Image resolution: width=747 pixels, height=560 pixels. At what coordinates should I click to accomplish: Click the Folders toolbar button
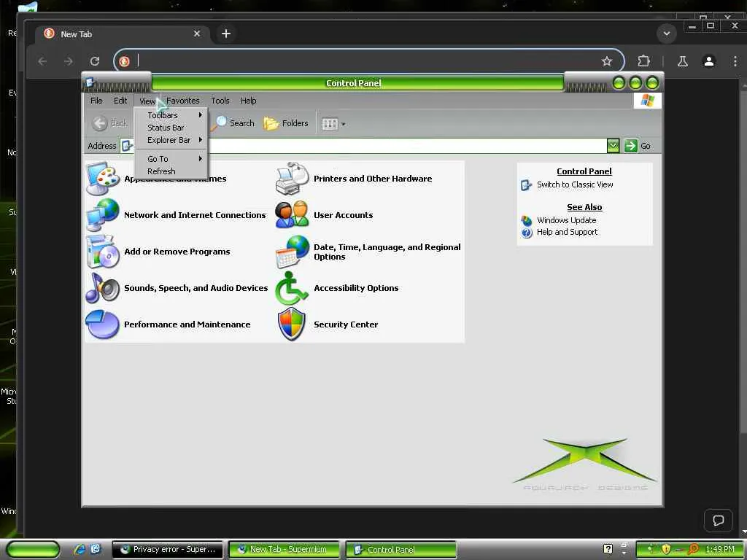click(x=286, y=123)
